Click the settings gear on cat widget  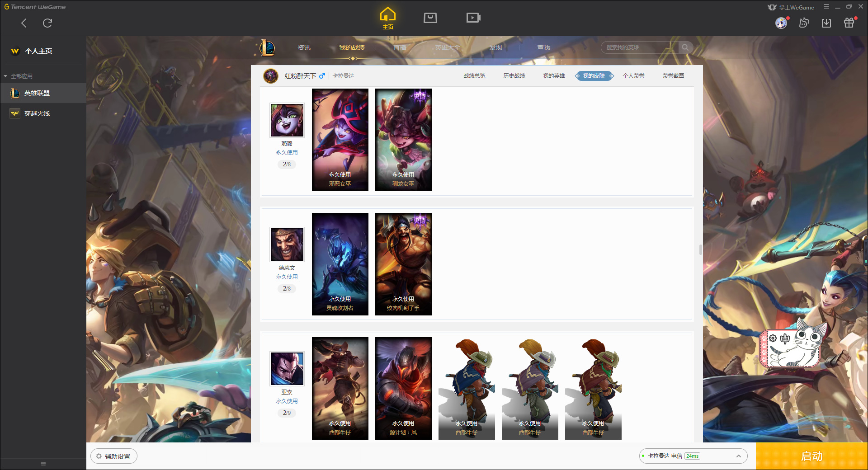point(773,338)
